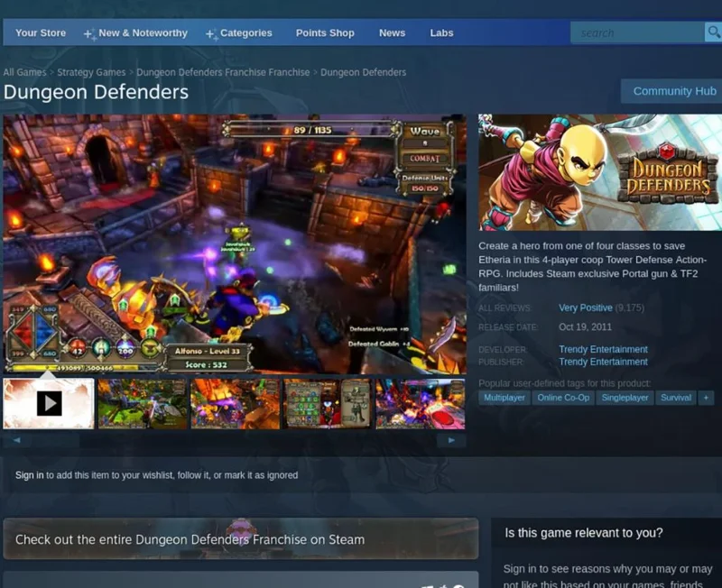Open Labs tab

coord(441,33)
